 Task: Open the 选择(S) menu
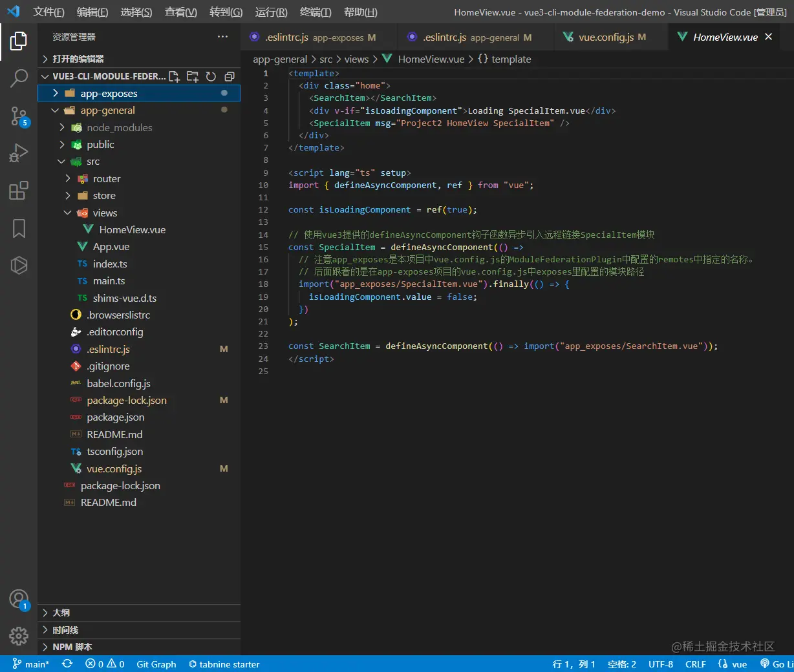(x=136, y=12)
